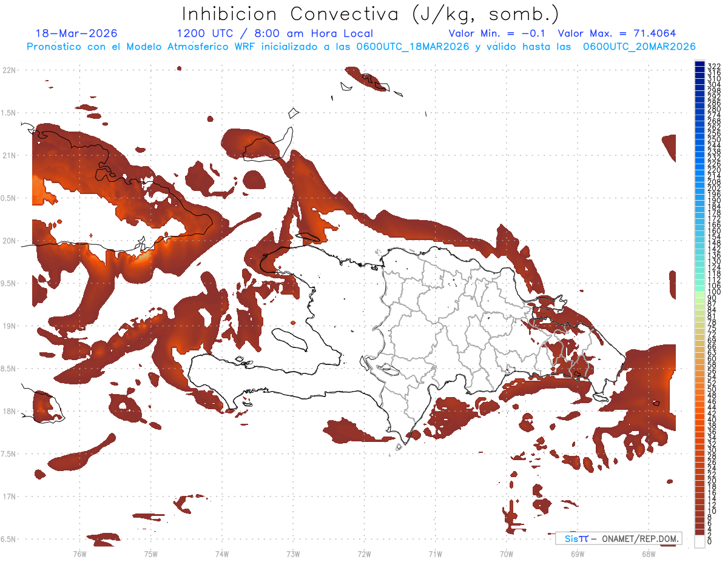Click the 72W longitude axis label
Viewport: 728px width, 562px height.
(x=364, y=554)
